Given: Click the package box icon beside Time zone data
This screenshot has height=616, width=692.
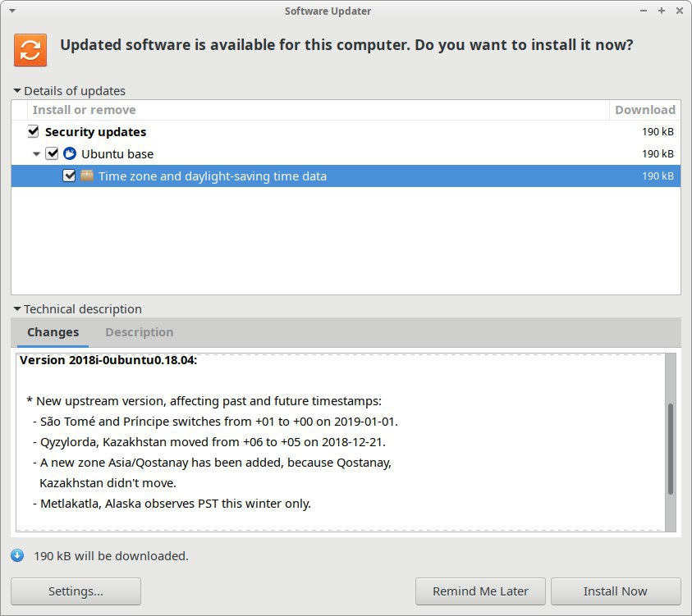Looking at the screenshot, I should pos(87,176).
